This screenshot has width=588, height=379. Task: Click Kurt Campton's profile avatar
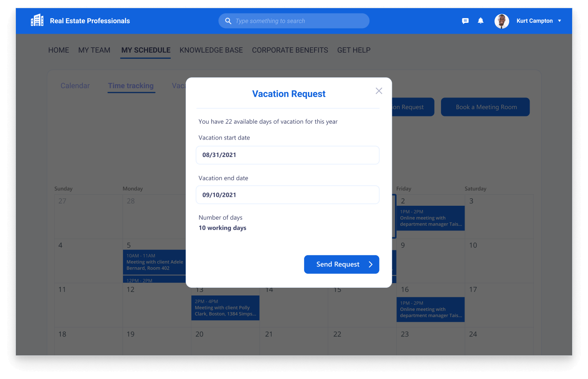[x=502, y=21]
